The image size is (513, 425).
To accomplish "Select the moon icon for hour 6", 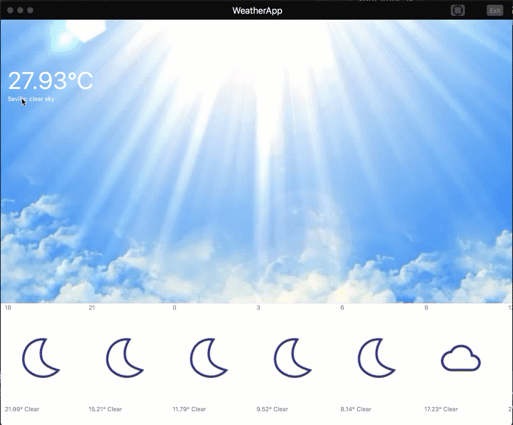I will pyautogui.click(x=377, y=358).
